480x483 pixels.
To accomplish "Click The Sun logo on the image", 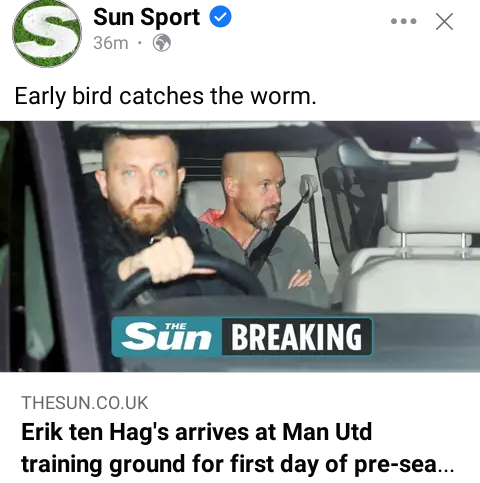I will click(167, 337).
